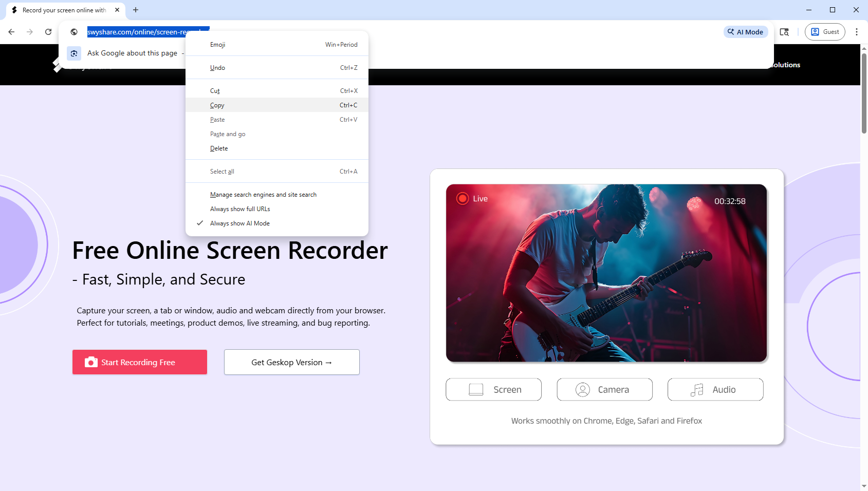Image resolution: width=868 pixels, height=491 pixels.
Task: Click the Start Recording Free button
Action: pos(140,362)
